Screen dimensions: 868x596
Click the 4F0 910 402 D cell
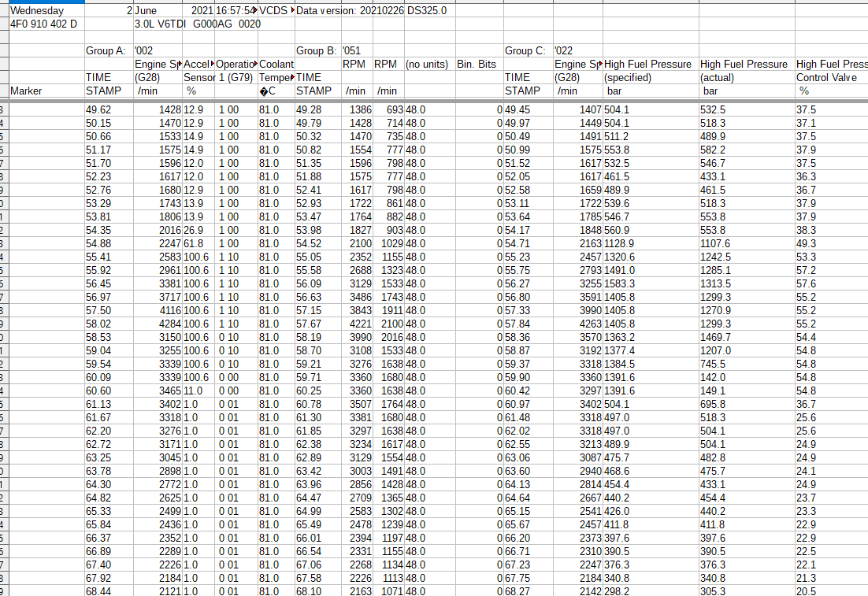click(44, 24)
